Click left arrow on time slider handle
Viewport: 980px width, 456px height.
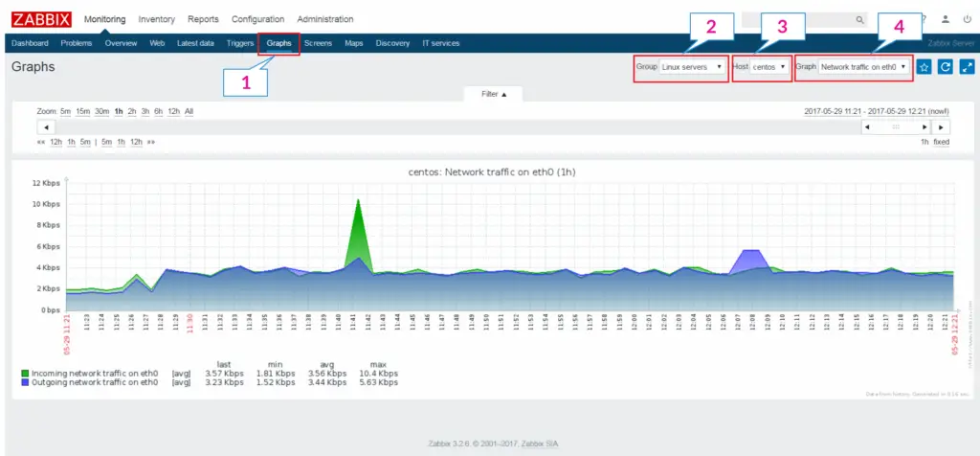867,127
